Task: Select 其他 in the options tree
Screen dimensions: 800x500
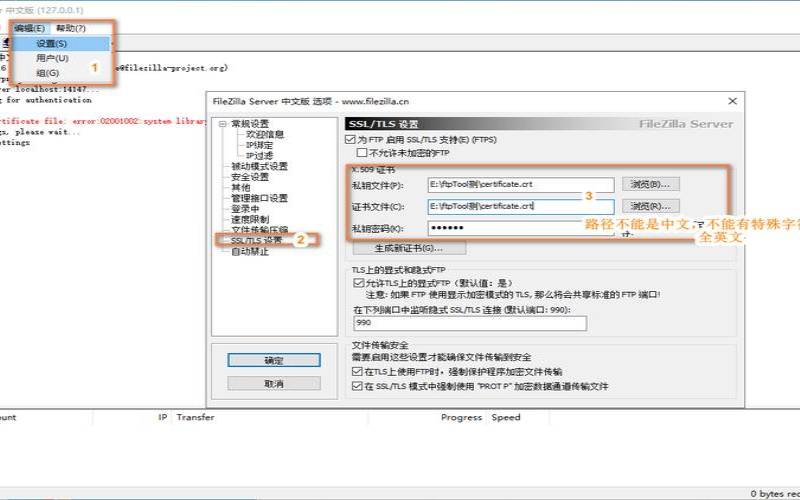Action: coord(240,188)
